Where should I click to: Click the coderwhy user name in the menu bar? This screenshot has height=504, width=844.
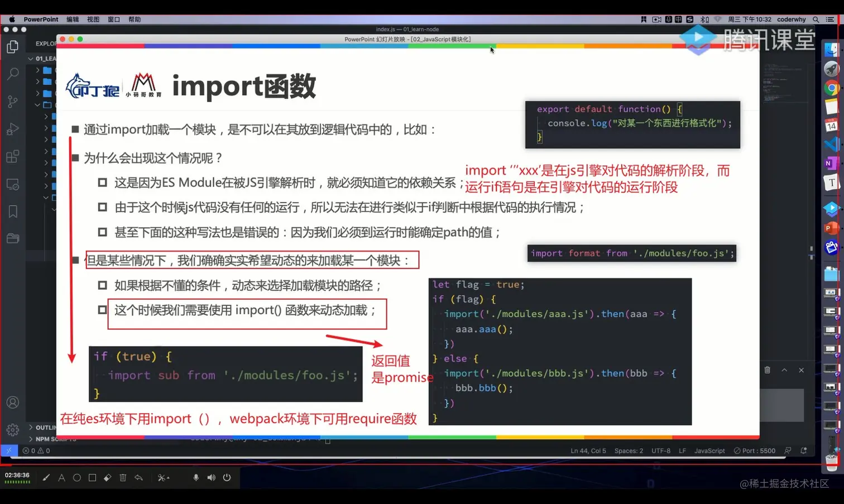coord(792,19)
